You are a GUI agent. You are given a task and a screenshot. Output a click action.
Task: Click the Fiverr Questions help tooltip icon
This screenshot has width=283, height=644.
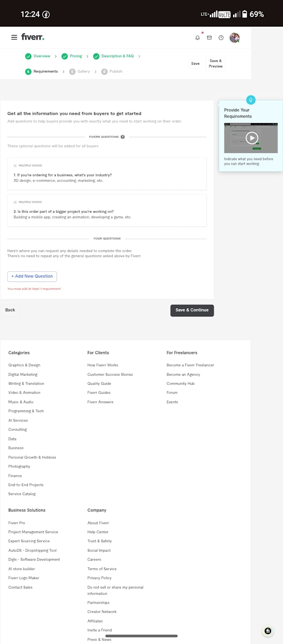click(123, 137)
